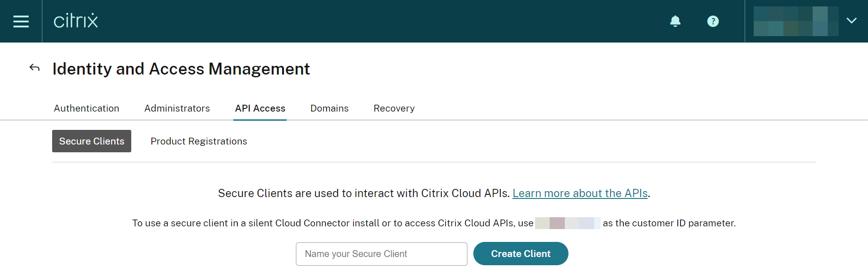The height and width of the screenshot is (273, 868).
Task: Open the Product Registrations section
Action: click(x=199, y=141)
